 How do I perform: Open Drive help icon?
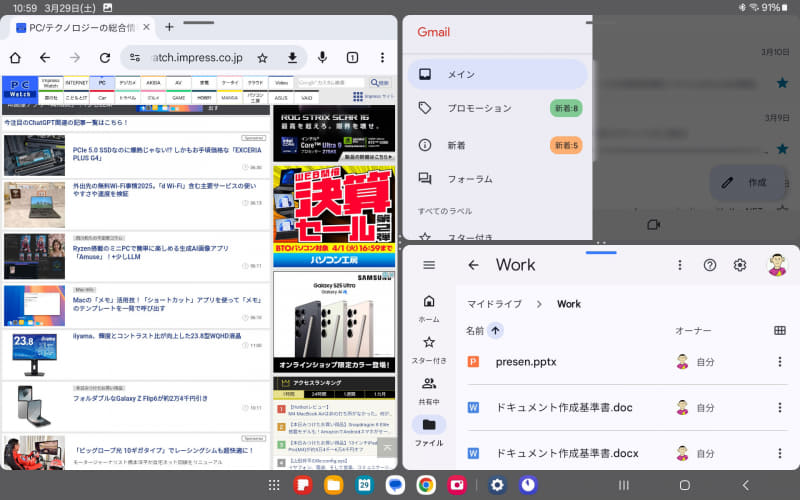point(710,265)
